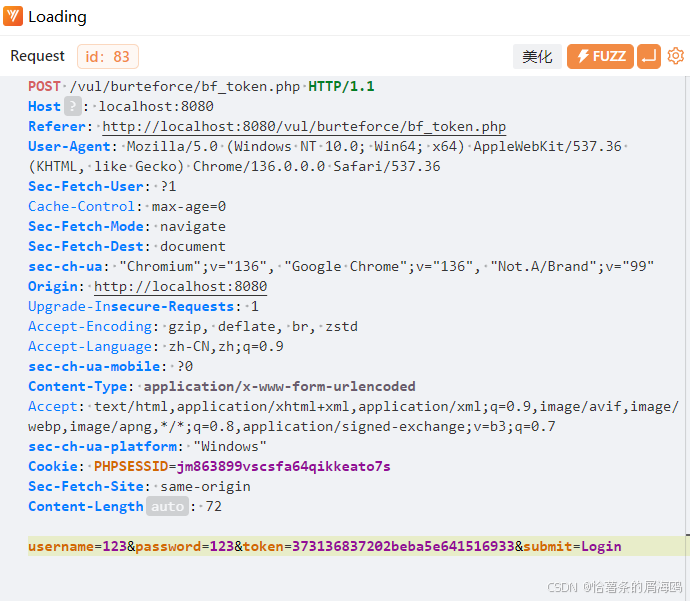This screenshot has height=601, width=690.
Task: Click the Upgrade-Insecure-Requests header
Action: point(131,307)
